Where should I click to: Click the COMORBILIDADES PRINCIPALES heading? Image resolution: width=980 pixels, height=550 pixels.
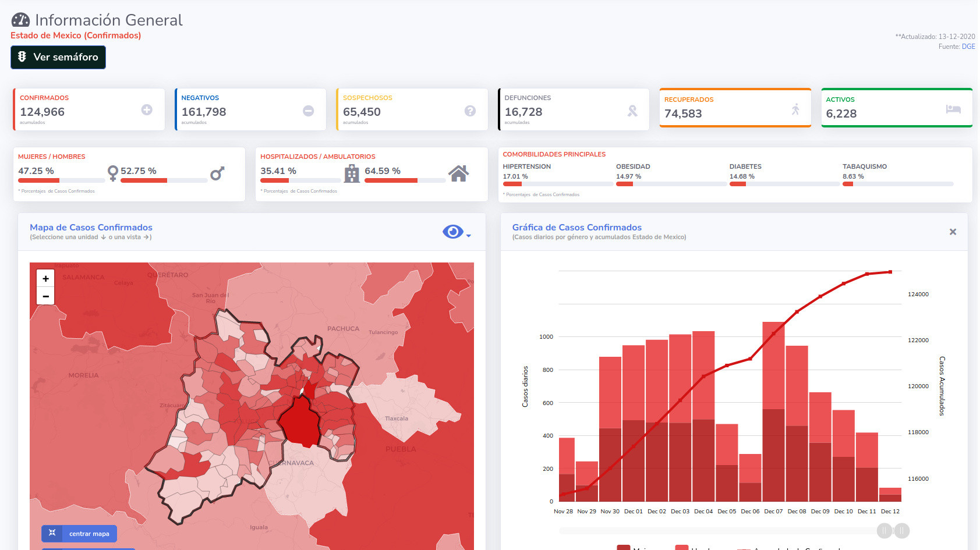click(554, 154)
